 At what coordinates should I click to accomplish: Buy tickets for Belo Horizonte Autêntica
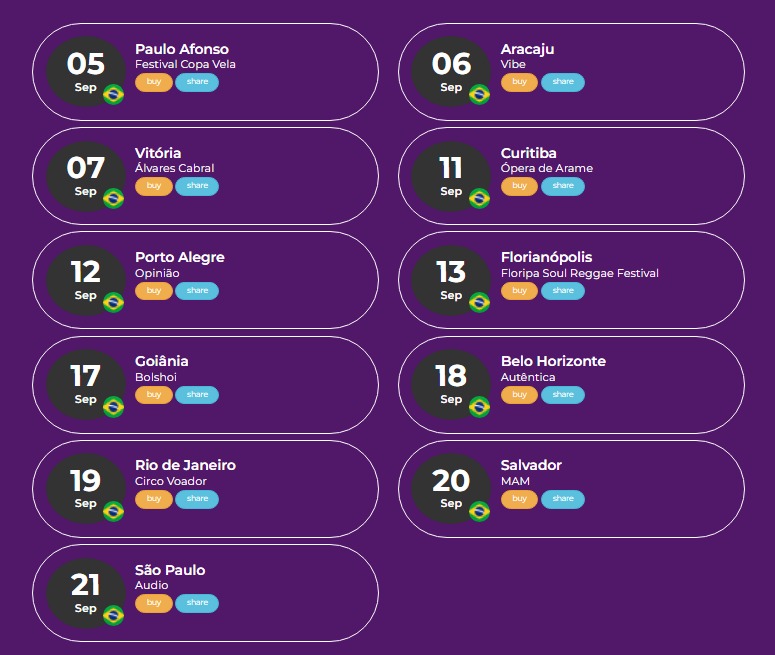pyautogui.click(x=519, y=394)
